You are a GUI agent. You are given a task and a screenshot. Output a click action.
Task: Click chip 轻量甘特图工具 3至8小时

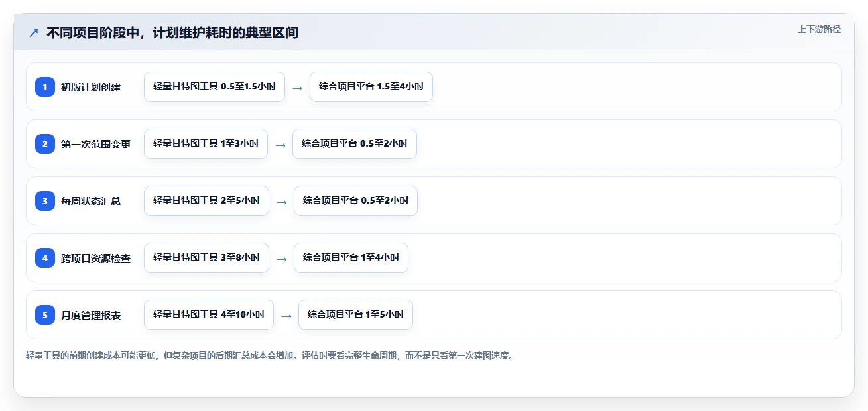[206, 258]
